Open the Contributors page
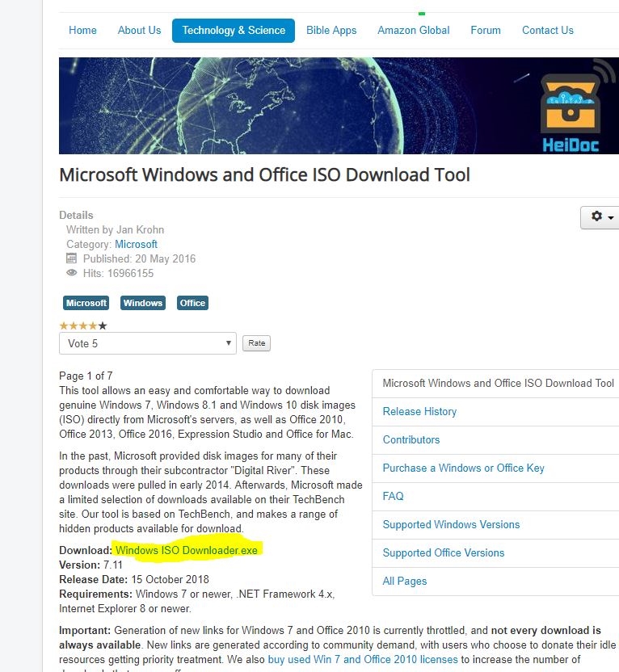 [x=411, y=439]
